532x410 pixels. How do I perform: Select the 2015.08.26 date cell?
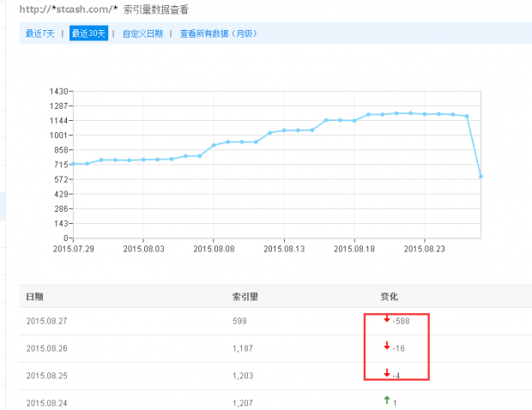47,348
